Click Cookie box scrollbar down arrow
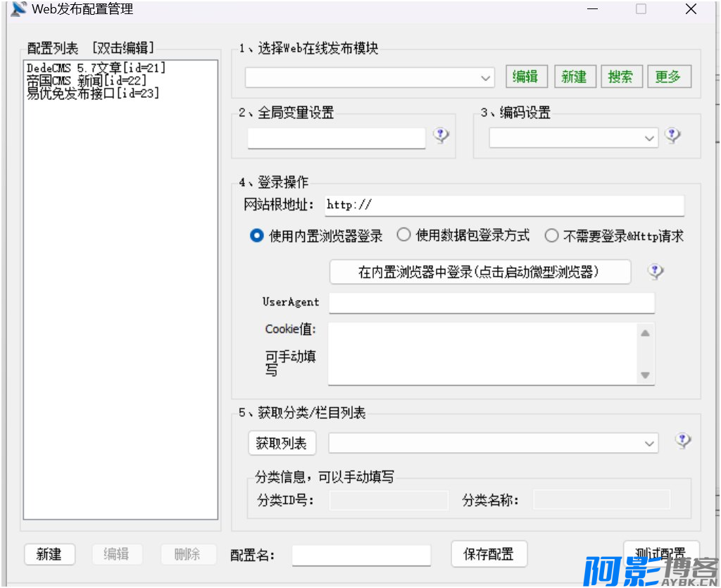721x588 pixels. coord(645,376)
